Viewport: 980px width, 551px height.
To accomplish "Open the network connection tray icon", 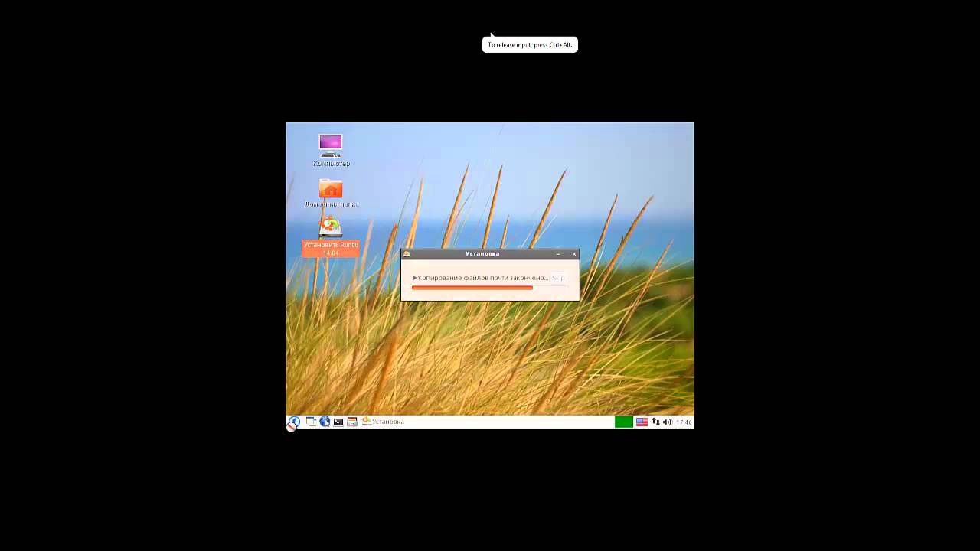I will click(x=655, y=422).
